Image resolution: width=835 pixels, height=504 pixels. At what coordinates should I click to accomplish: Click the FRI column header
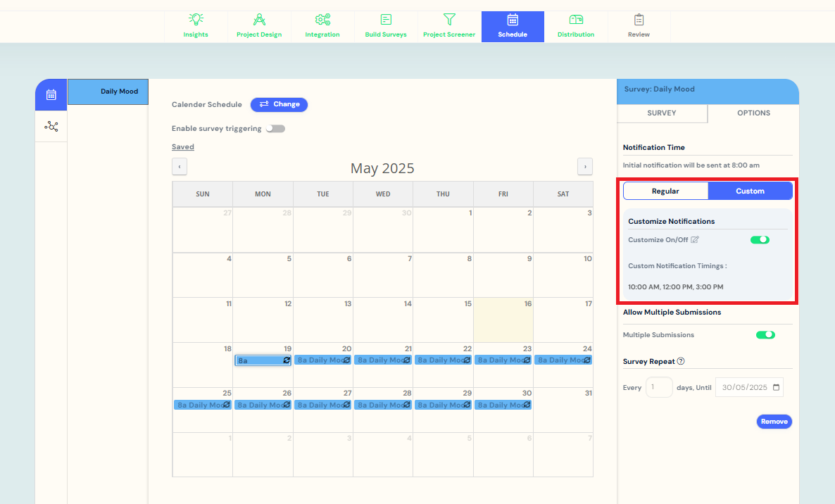[x=503, y=194]
